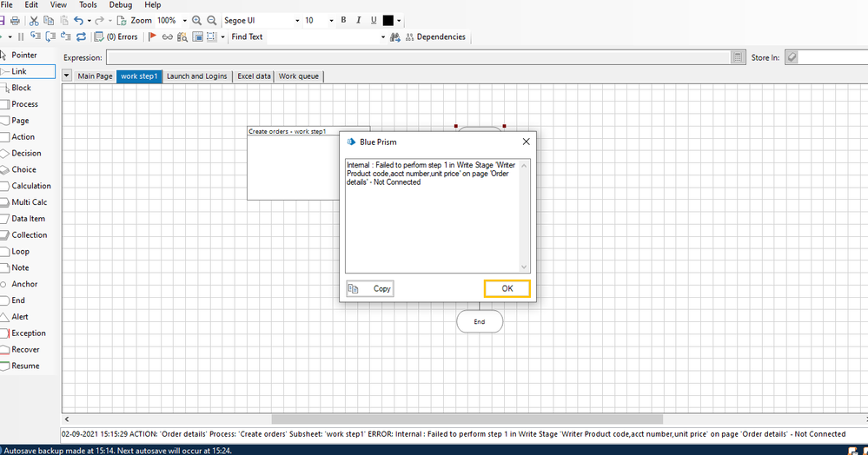Click the (0) Errors validate button

(116, 36)
